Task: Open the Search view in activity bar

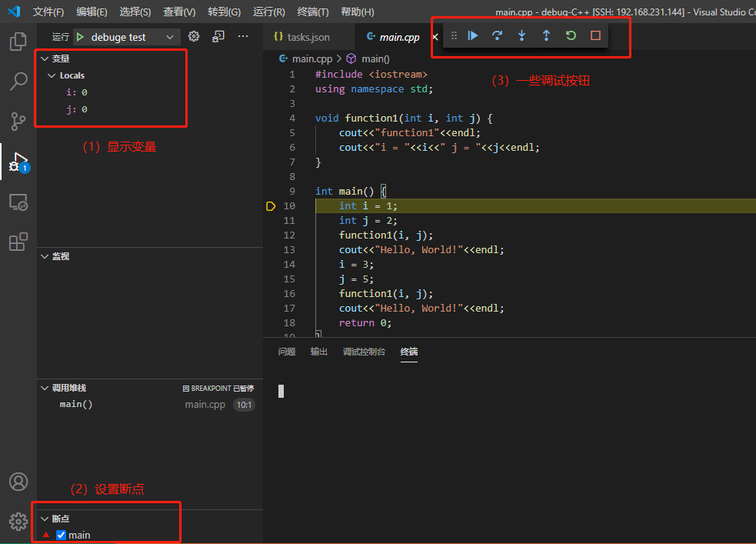Action: pos(18,82)
